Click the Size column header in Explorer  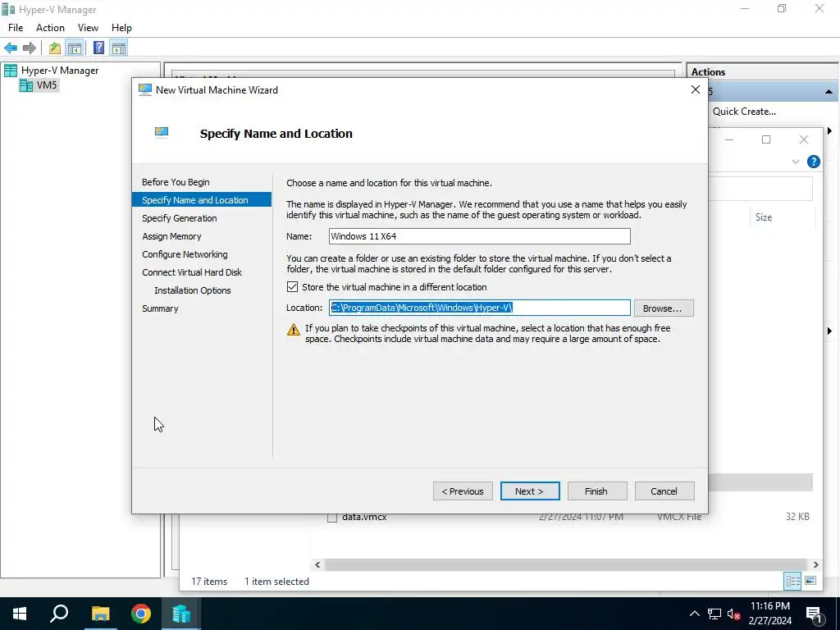pyautogui.click(x=764, y=217)
